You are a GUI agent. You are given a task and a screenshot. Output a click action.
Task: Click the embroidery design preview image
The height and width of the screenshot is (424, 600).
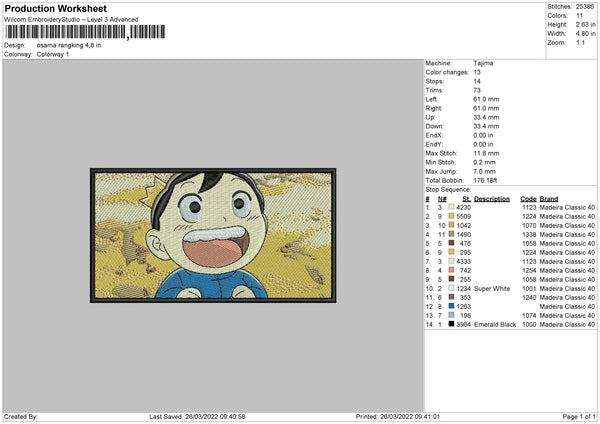click(213, 235)
